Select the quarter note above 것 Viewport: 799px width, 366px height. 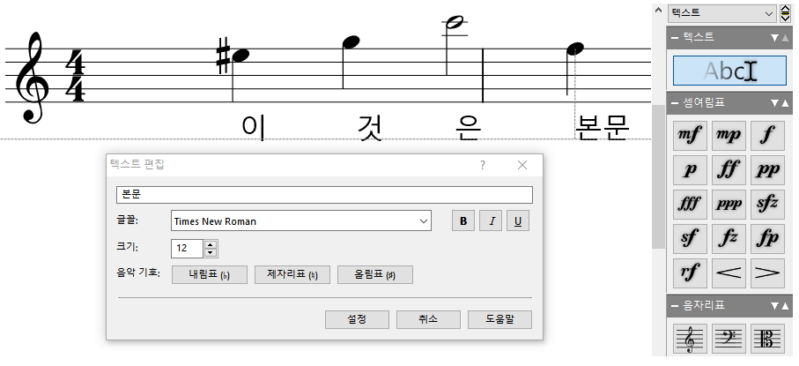pyautogui.click(x=351, y=42)
